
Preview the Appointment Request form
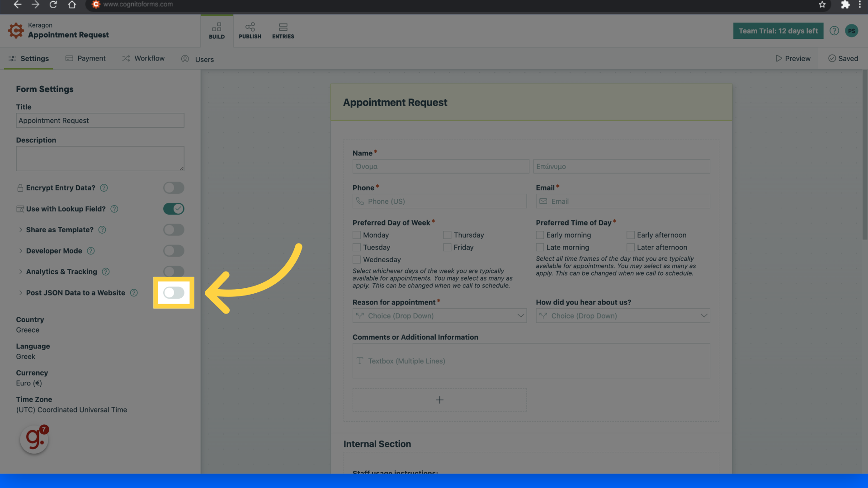[x=793, y=58]
